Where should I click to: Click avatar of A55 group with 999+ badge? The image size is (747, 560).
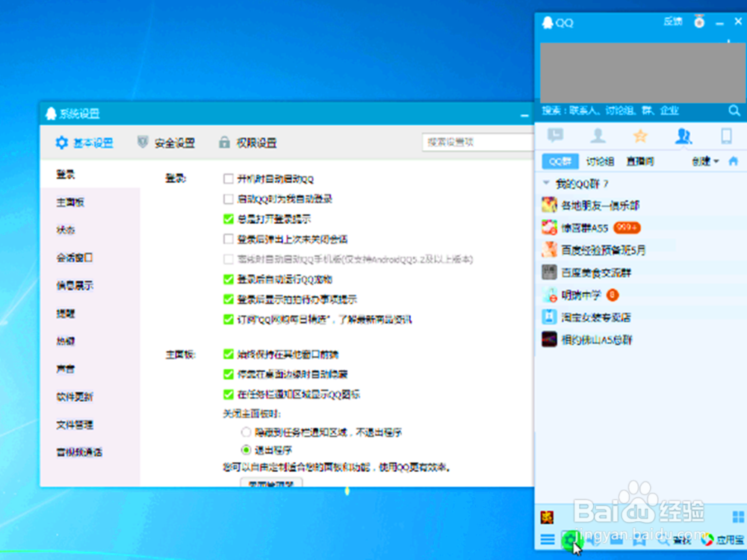[549, 227]
